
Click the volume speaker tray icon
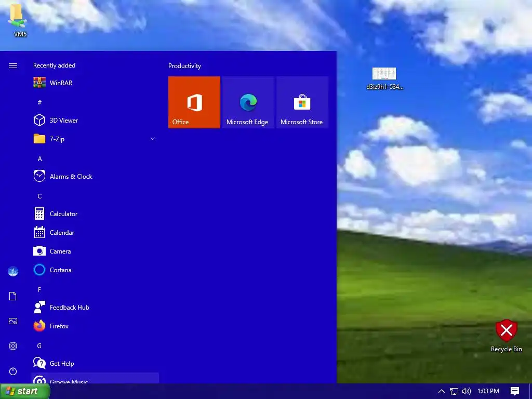[x=467, y=391]
